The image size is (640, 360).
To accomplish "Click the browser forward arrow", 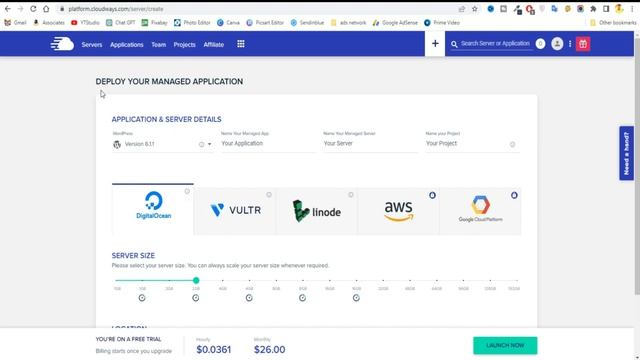I will pos(20,9).
